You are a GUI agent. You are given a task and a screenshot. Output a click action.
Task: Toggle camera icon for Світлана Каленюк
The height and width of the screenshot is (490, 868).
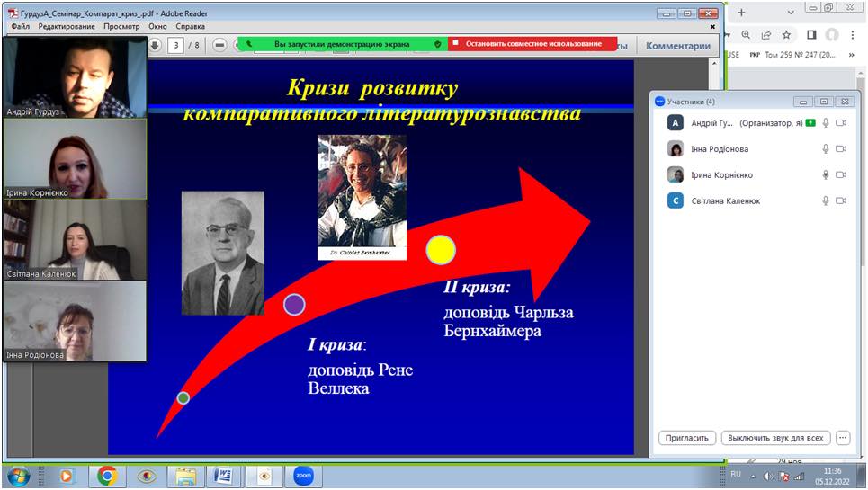point(842,201)
